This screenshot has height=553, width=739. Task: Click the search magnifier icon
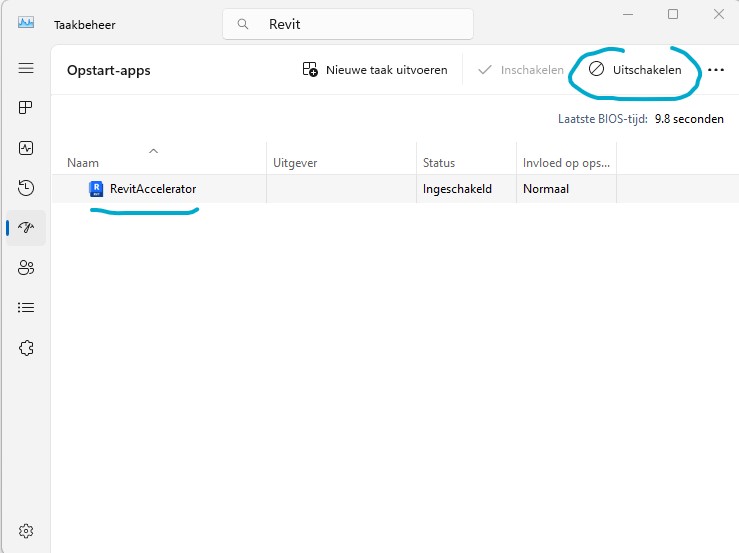pyautogui.click(x=243, y=24)
